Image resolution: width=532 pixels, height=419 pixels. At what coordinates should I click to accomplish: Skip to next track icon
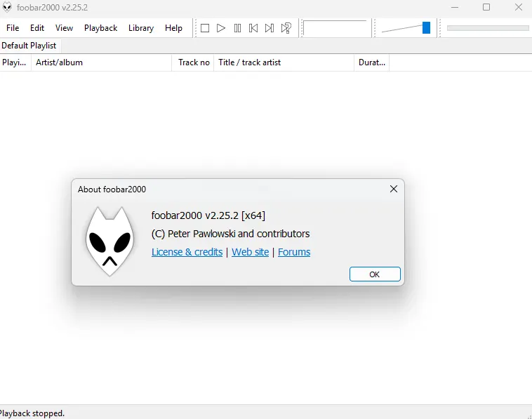click(270, 28)
